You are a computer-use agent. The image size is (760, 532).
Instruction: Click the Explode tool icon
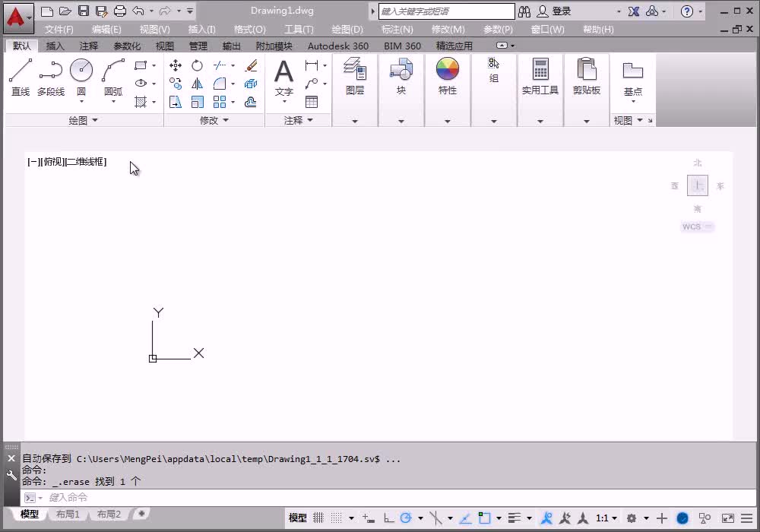(251, 84)
